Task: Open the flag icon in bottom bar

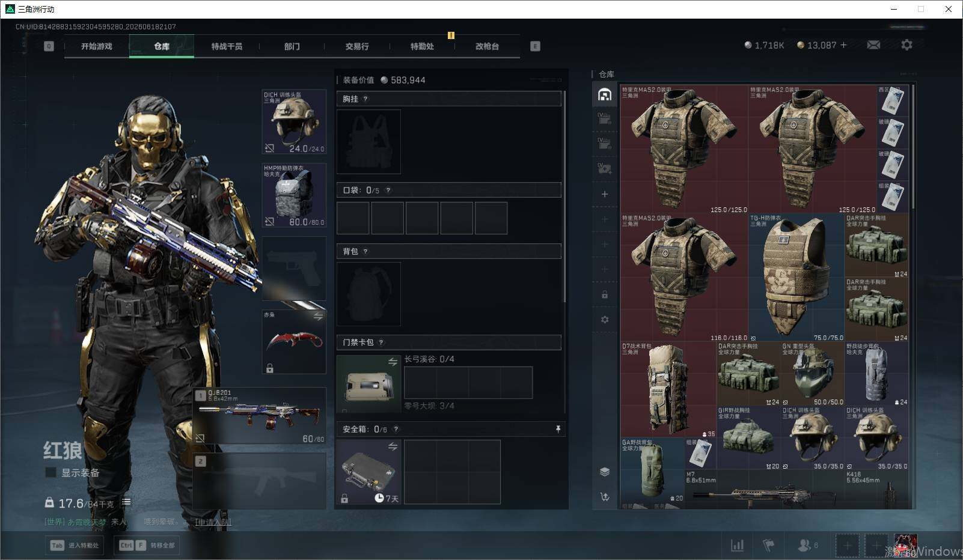Action: pos(768,545)
